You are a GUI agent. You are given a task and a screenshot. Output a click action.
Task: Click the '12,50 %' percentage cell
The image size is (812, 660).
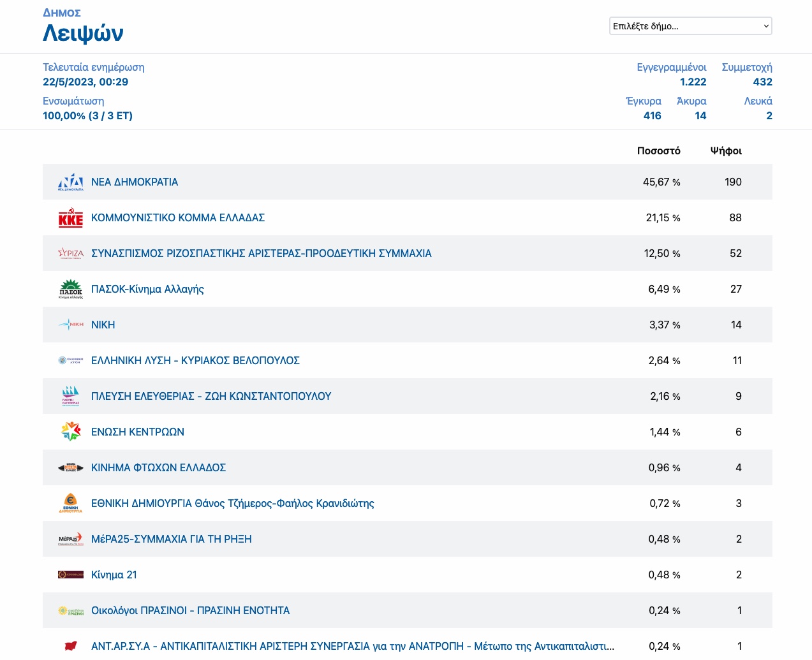pyautogui.click(x=662, y=253)
